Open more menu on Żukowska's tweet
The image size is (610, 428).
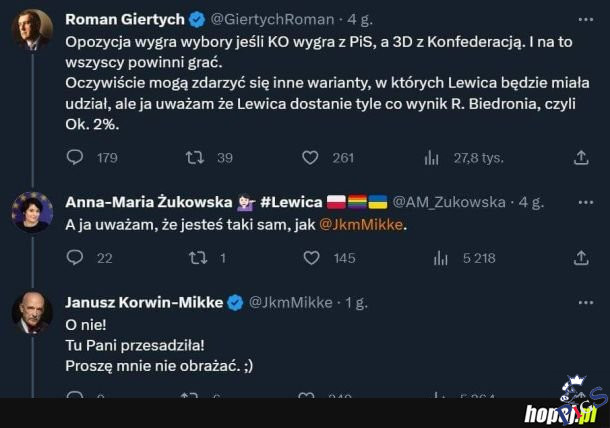[x=585, y=201]
